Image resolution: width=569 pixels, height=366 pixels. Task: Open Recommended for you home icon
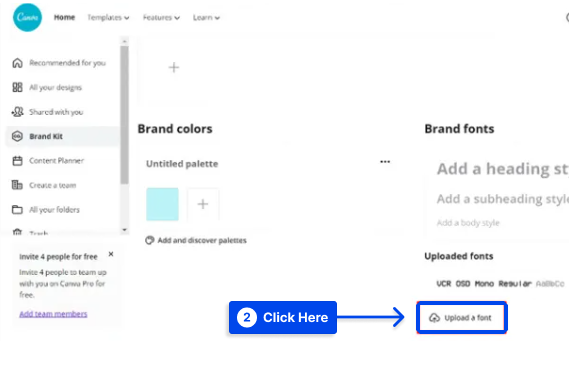click(17, 63)
